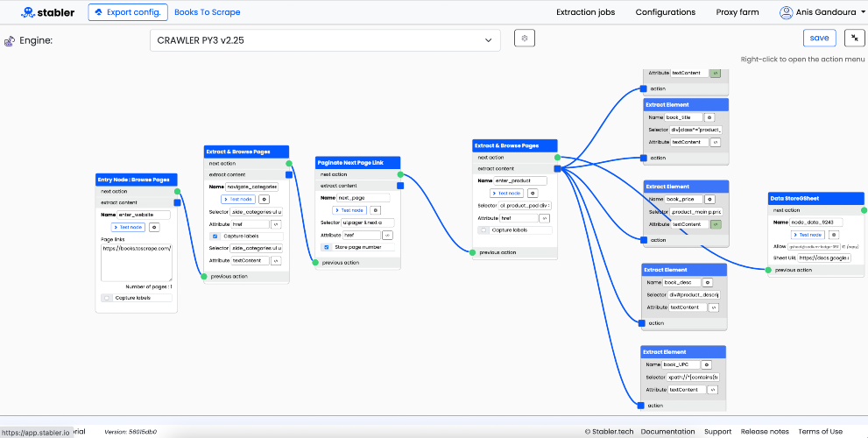Viewport: 868px width, 438px height.
Task: Open textContent attribute picker in navigate_categories node
Action: [x=277, y=260]
